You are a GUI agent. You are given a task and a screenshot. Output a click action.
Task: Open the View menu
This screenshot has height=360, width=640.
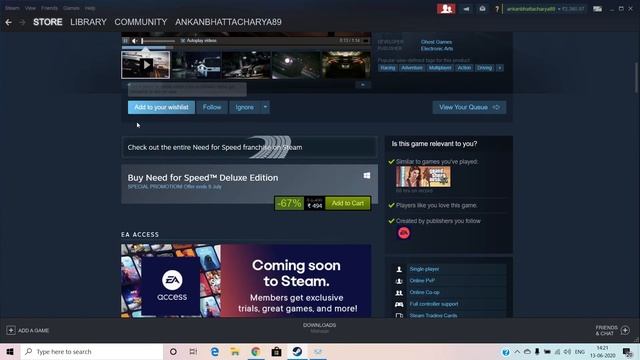click(x=30, y=8)
